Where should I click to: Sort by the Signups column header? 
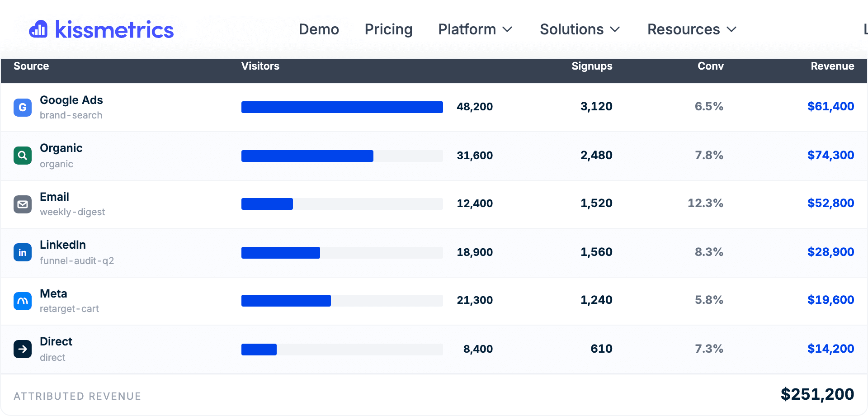tap(592, 66)
